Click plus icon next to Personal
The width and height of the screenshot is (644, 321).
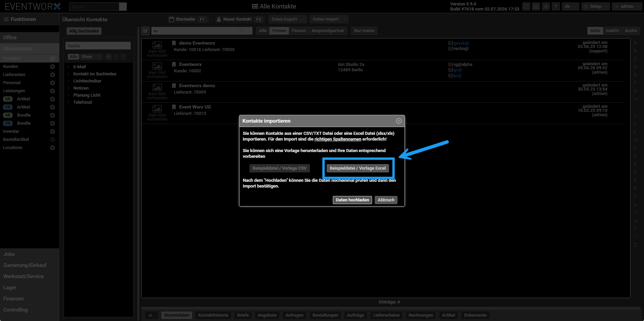[52, 83]
